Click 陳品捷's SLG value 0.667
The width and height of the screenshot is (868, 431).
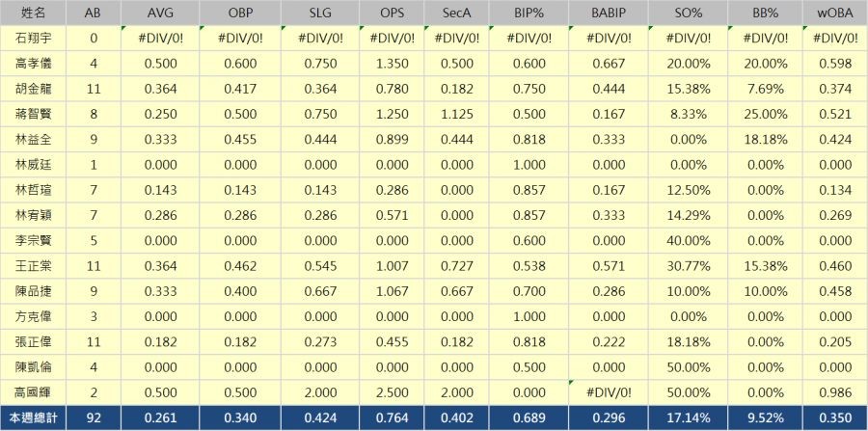tap(317, 290)
